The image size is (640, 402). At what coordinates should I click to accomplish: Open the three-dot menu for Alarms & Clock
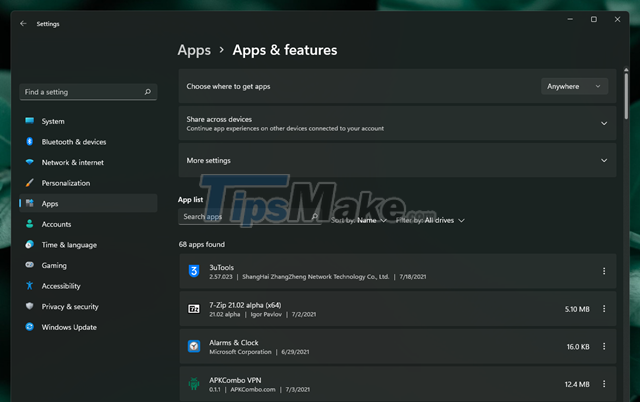click(604, 346)
